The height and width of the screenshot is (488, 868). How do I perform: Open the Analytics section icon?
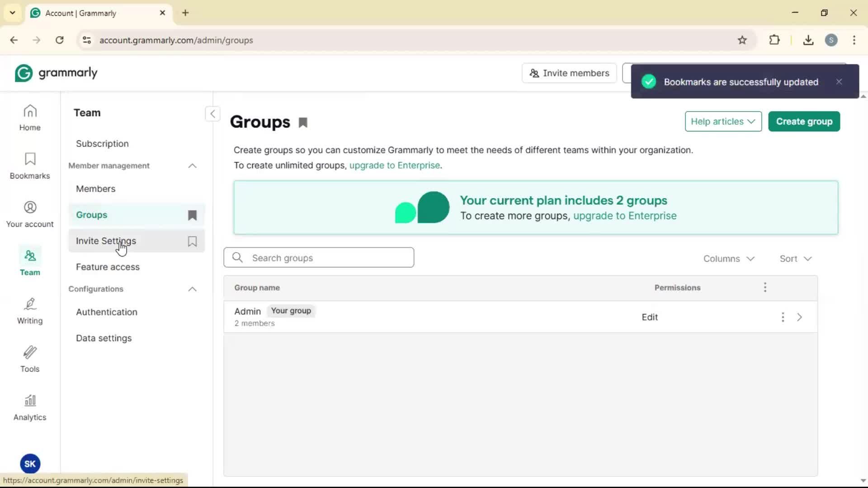pyautogui.click(x=30, y=408)
